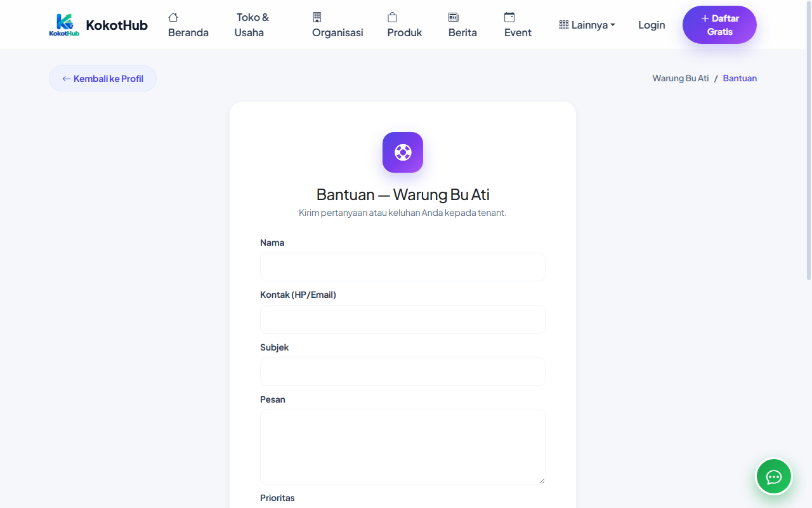Expand the Lainnya dropdown menu
The height and width of the screenshot is (508, 812).
(587, 25)
